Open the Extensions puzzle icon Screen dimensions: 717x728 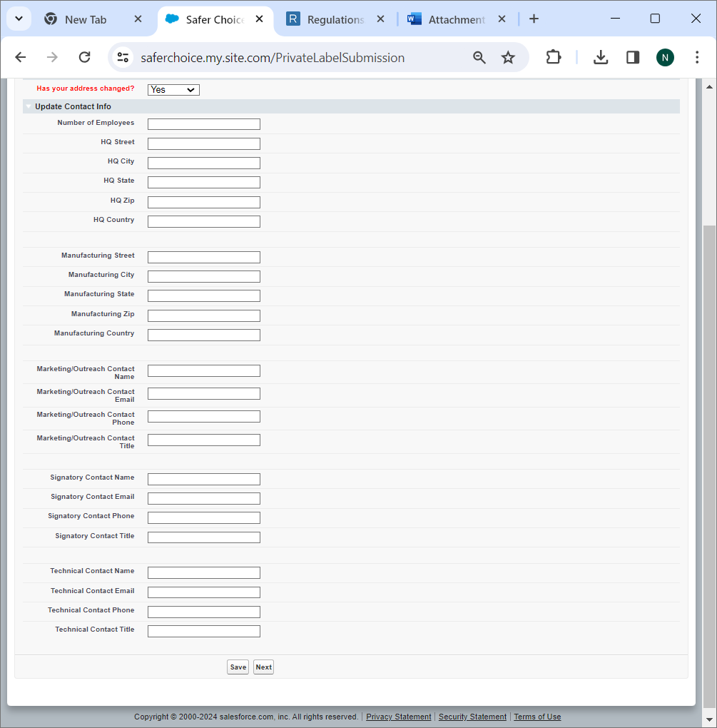tap(553, 57)
